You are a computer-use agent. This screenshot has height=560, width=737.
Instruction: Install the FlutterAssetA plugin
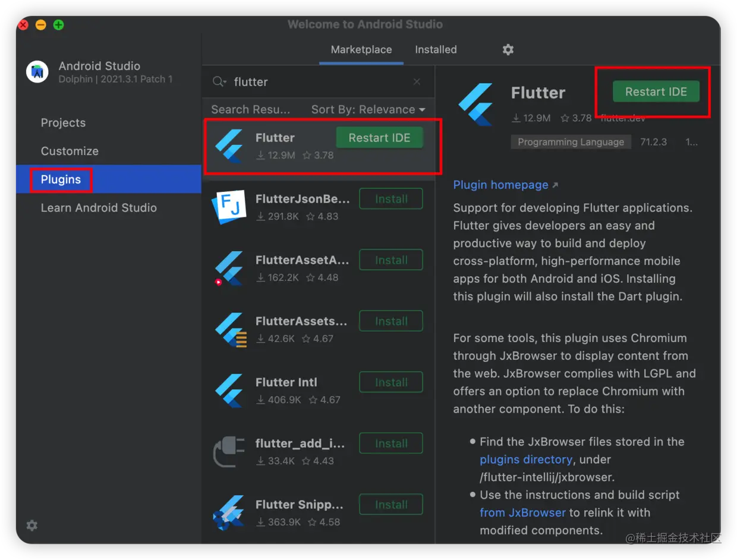[x=391, y=260]
